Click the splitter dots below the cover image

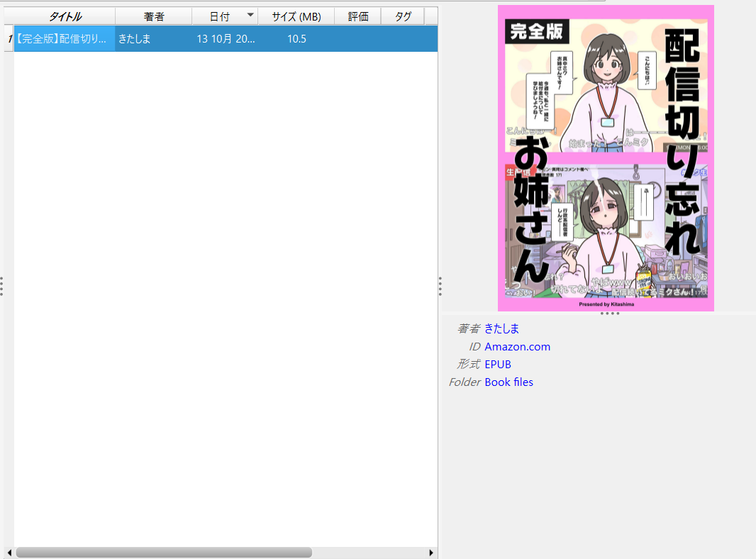609,313
